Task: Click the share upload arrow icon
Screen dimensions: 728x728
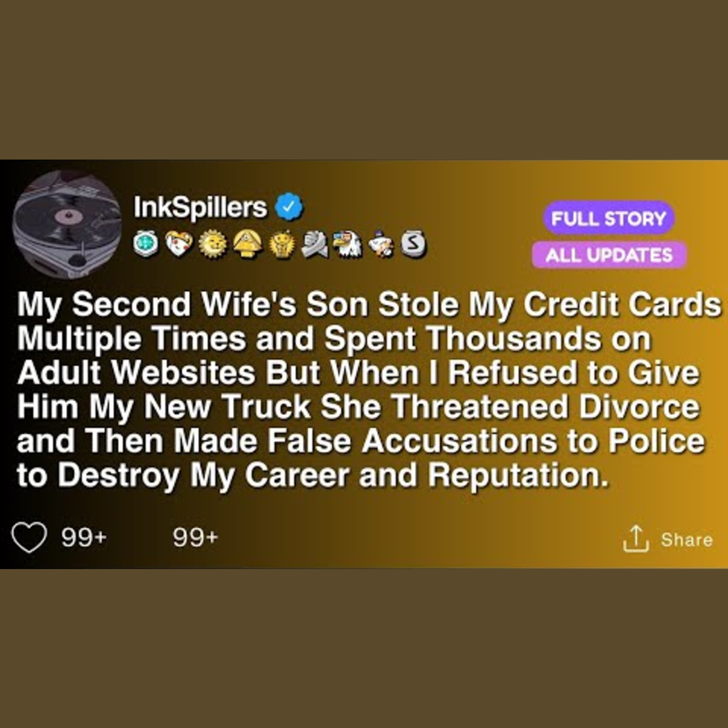Action: coord(636,539)
